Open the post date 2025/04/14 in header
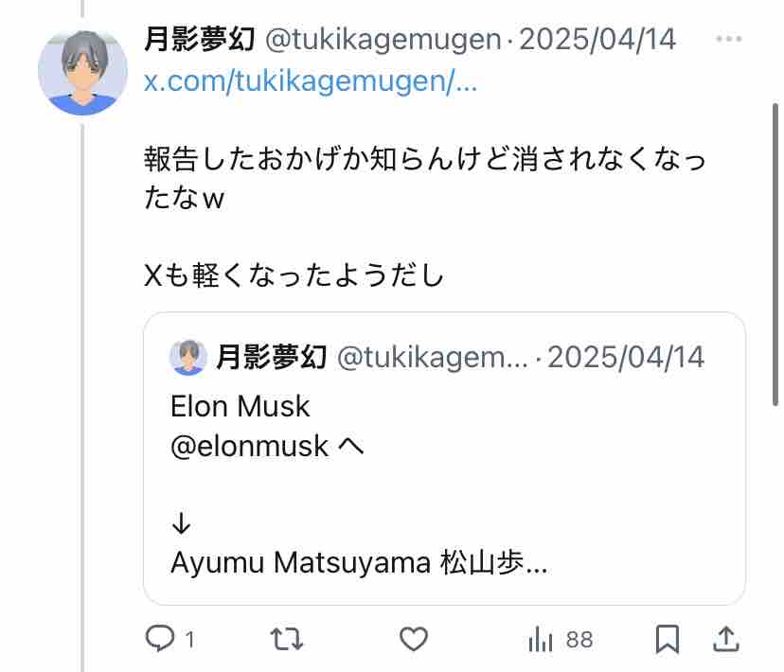 click(x=597, y=40)
